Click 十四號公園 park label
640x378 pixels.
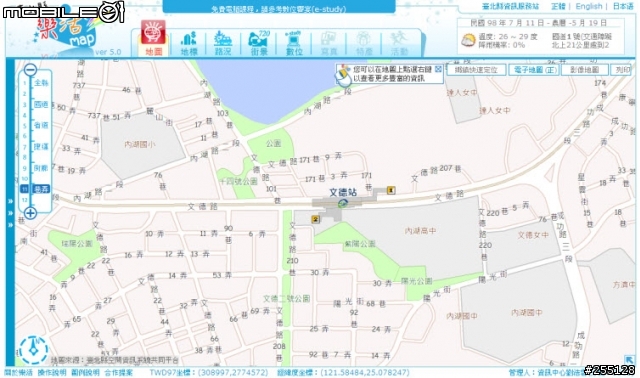[239, 181]
